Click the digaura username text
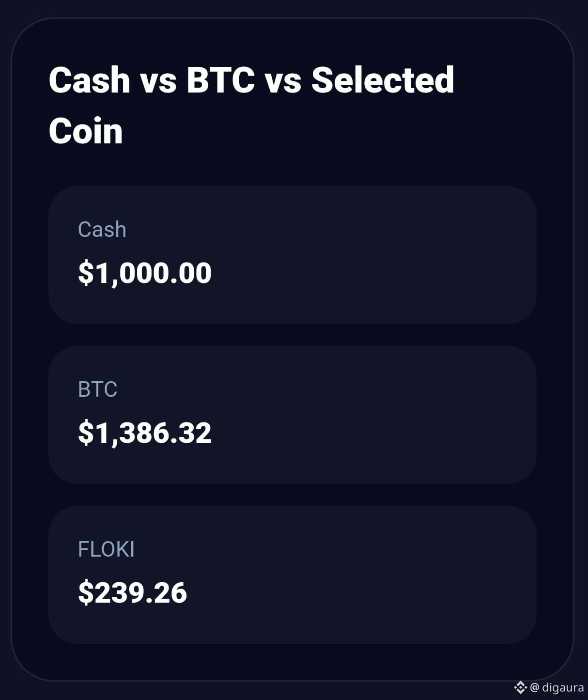The height and width of the screenshot is (700, 588). 563,687
